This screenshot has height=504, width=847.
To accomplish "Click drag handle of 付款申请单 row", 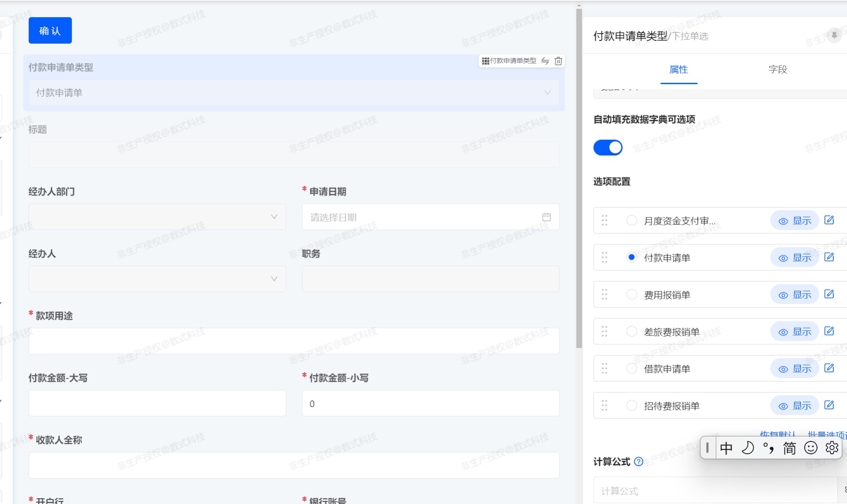I will pyautogui.click(x=604, y=257).
